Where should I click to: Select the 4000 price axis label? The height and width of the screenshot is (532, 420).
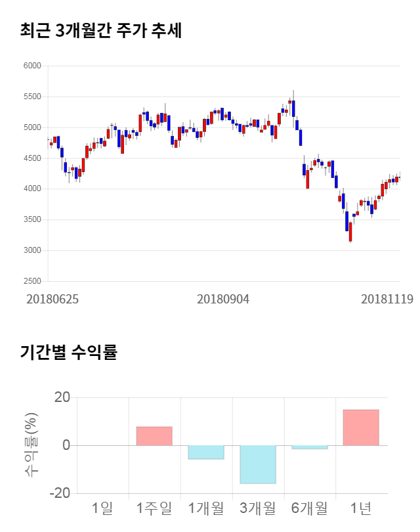[33, 189]
